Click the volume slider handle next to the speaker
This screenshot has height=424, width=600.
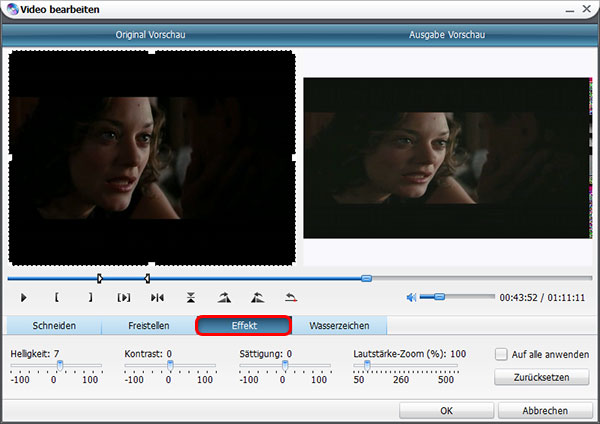point(440,297)
